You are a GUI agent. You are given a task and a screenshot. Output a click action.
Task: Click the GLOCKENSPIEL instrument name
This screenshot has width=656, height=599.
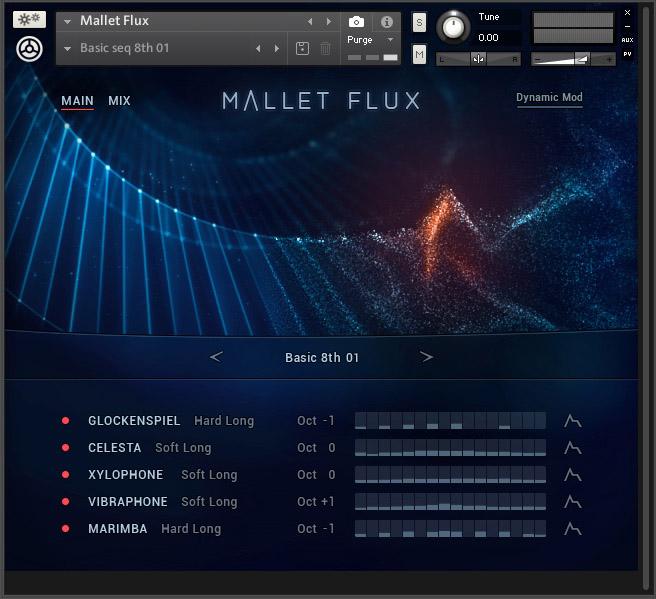[134, 421]
